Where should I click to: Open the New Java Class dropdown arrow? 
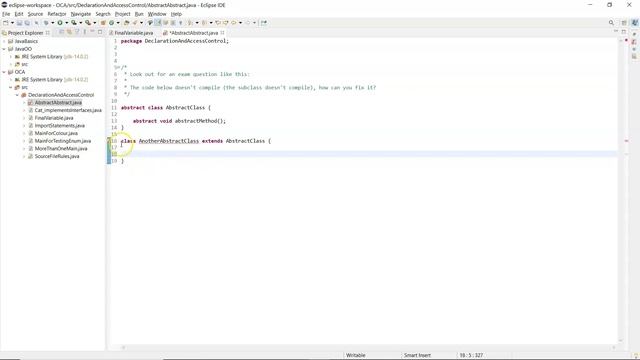pos(118,23)
